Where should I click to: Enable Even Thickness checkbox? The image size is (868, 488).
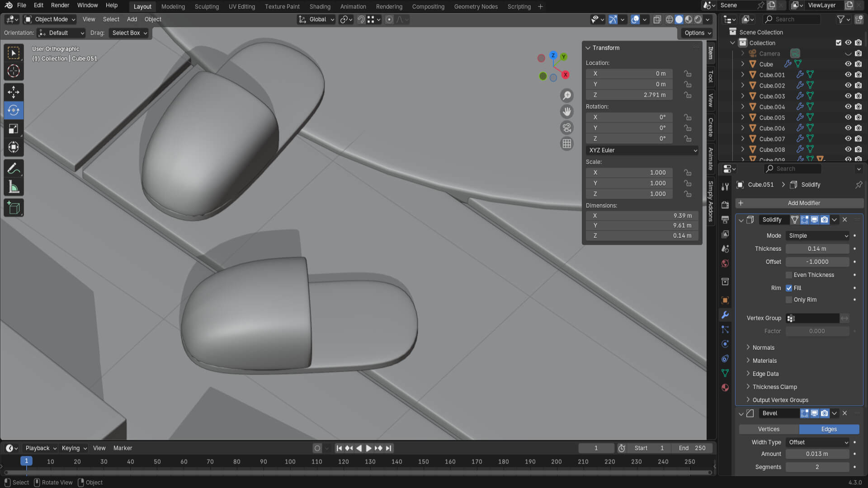[789, 275]
